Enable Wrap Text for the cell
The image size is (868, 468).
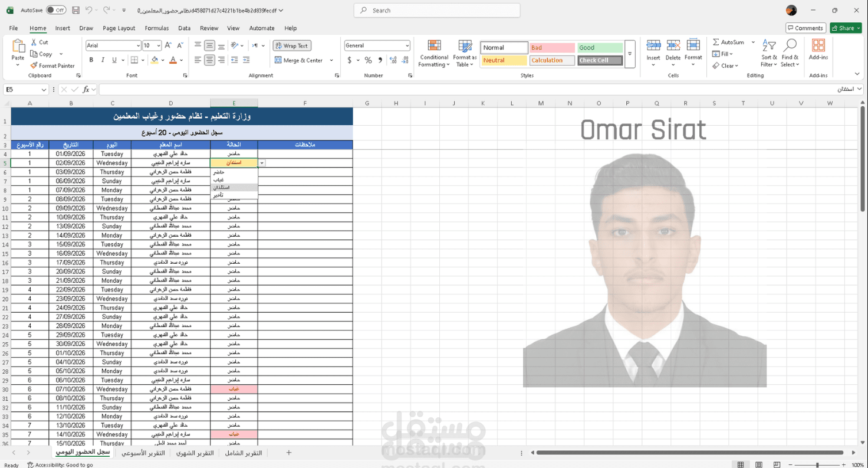point(292,45)
